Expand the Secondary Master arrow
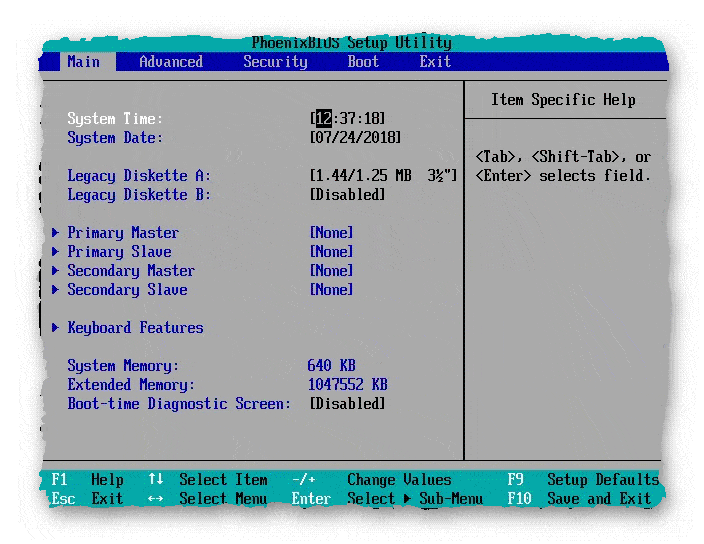This screenshot has width=704, height=544. (x=55, y=271)
